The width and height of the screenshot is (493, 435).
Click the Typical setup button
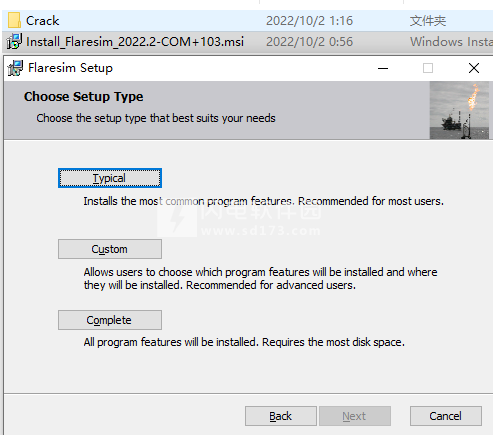(x=110, y=178)
